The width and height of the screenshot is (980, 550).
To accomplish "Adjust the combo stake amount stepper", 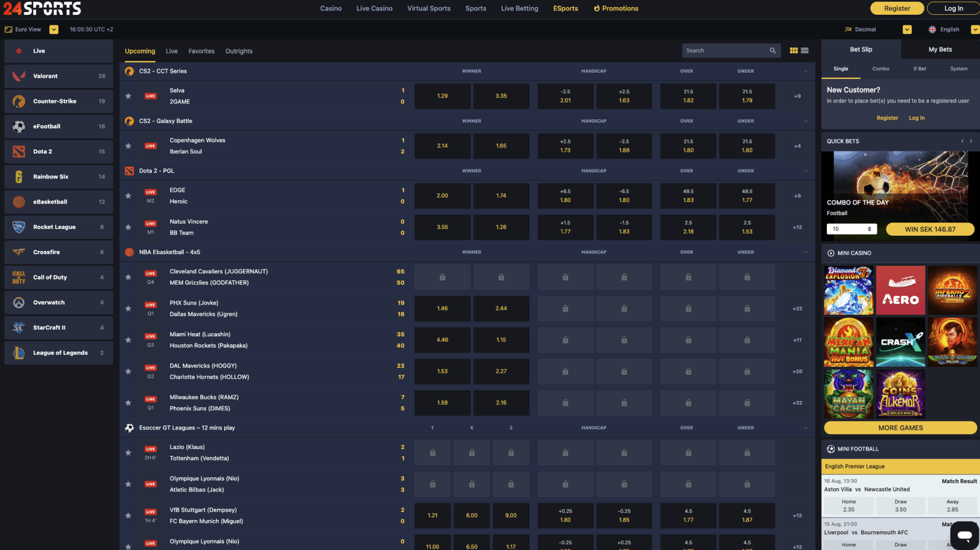I will click(x=869, y=229).
